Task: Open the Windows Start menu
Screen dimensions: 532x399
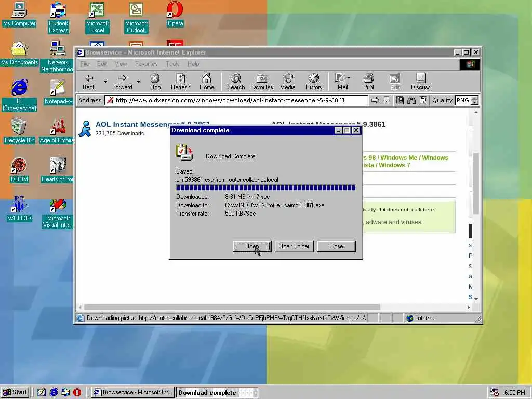Action: [x=15, y=392]
